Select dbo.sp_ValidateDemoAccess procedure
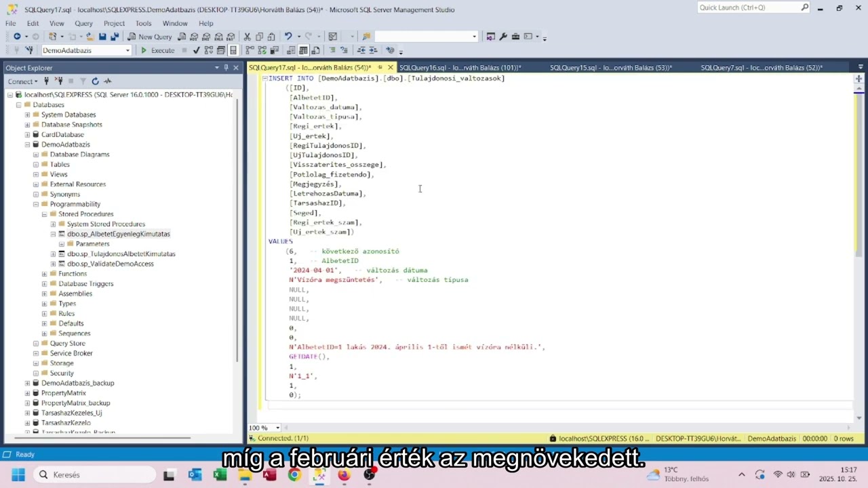 point(110,264)
